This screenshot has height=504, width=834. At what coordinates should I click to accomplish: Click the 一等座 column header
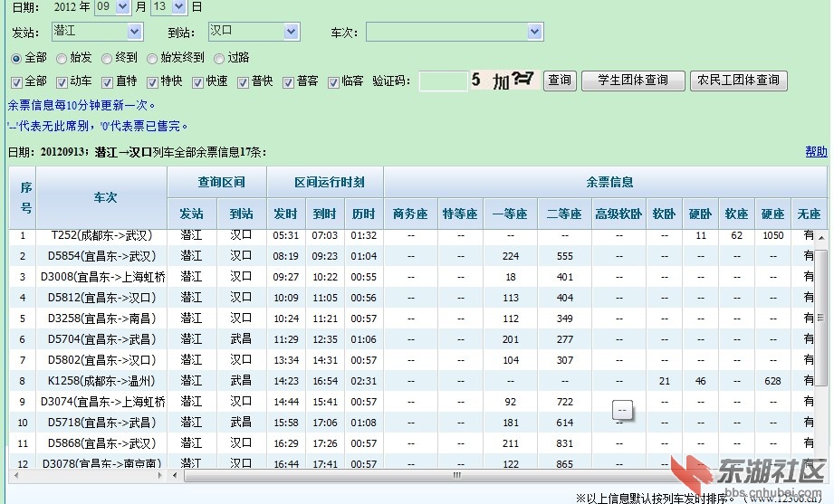[x=510, y=214]
